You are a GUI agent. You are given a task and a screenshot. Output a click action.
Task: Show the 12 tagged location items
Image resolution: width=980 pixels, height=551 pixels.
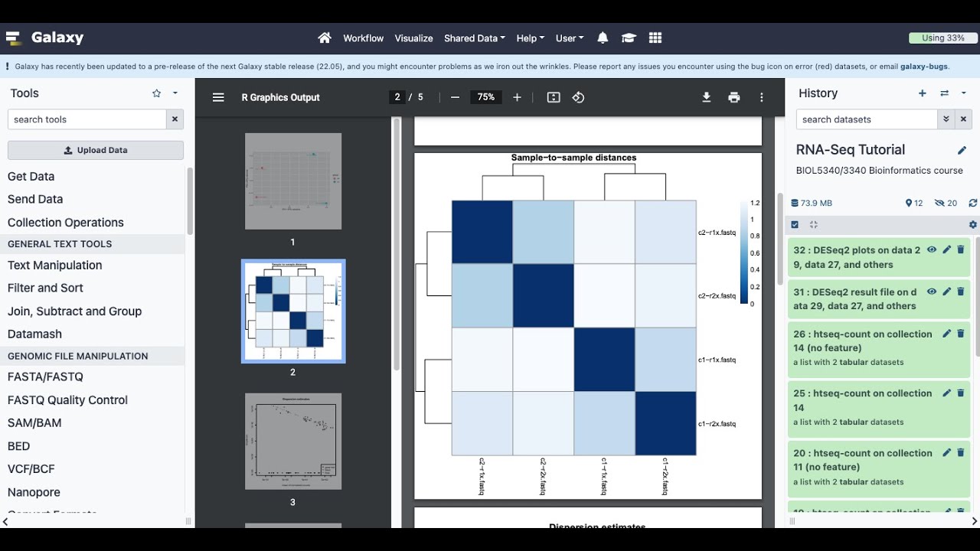click(914, 203)
